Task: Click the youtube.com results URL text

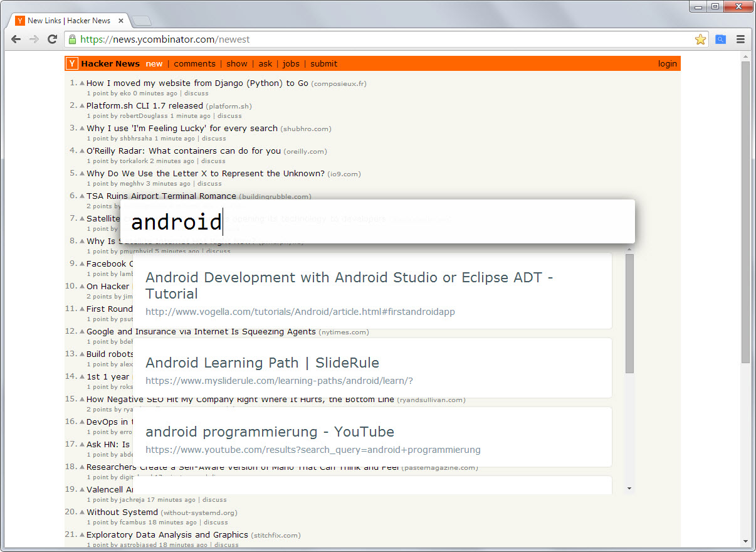Action: coord(313,450)
